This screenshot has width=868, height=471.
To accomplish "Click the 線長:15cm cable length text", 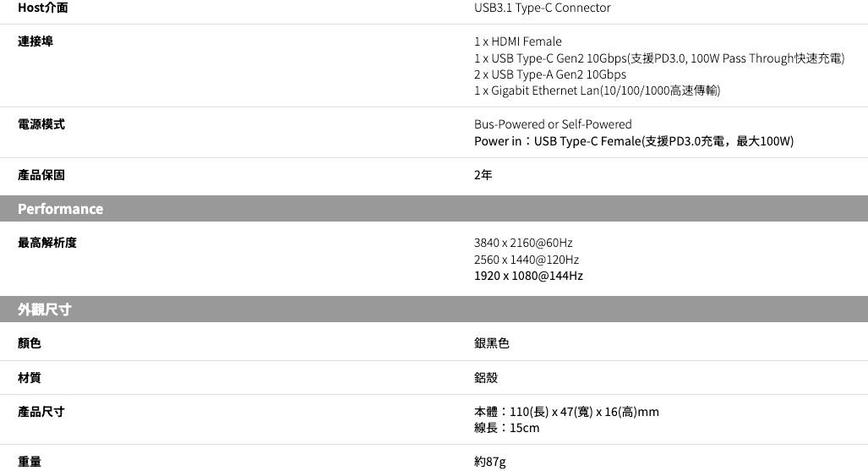I will pyautogui.click(x=506, y=428).
